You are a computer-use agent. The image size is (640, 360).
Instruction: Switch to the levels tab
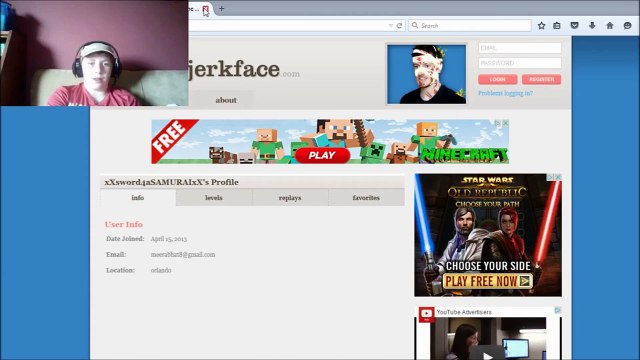click(x=214, y=198)
